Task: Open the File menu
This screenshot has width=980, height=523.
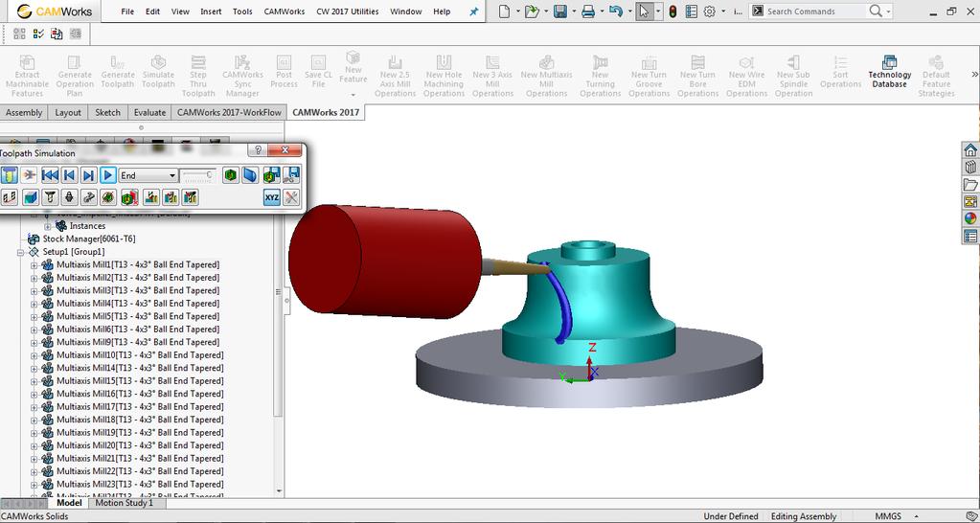Action: click(127, 11)
